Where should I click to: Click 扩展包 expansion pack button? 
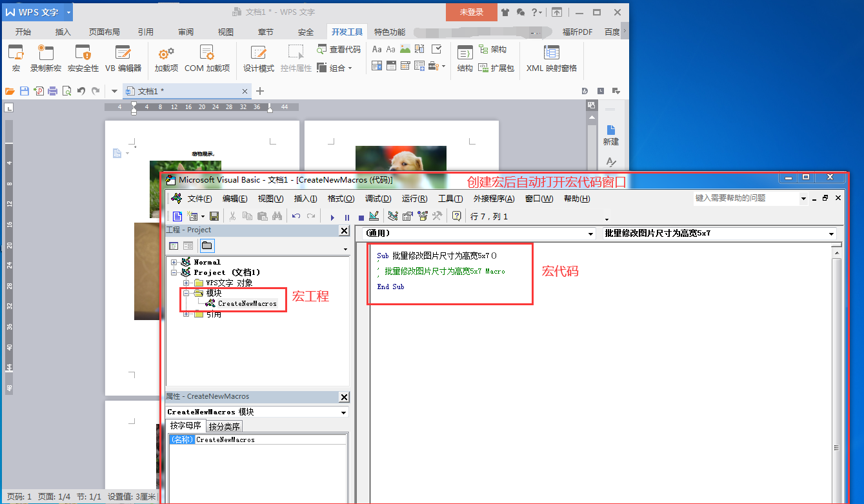tap(496, 68)
